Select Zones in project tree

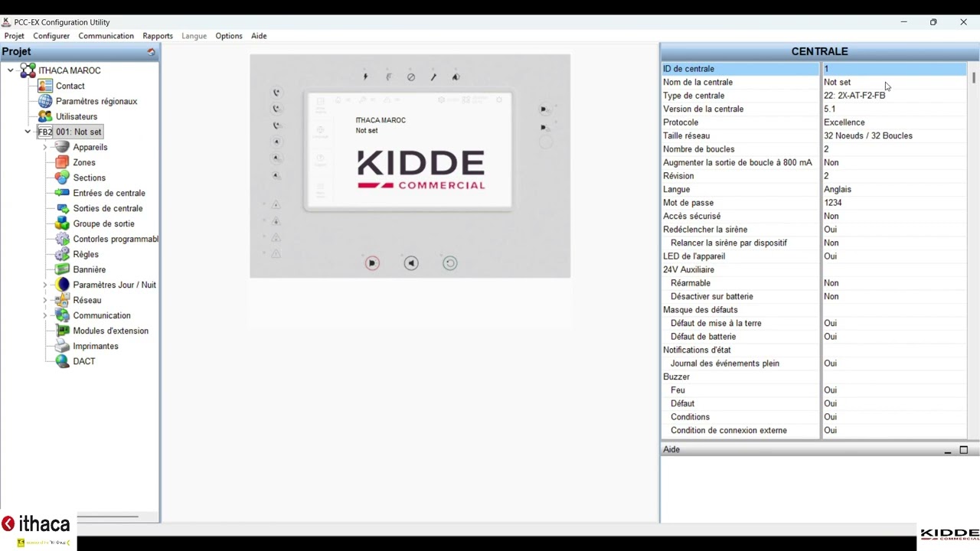click(84, 162)
